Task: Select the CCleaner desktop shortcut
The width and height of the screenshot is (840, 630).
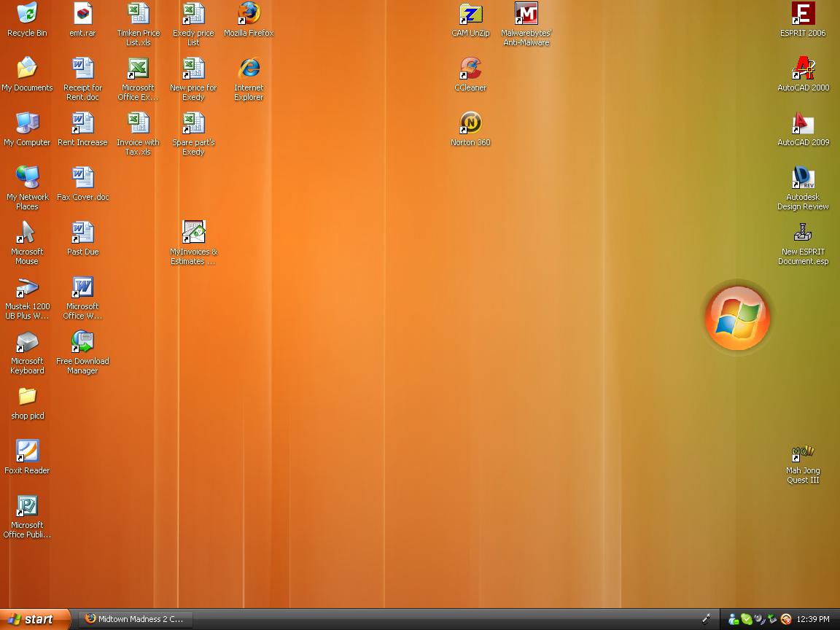Action: pyautogui.click(x=470, y=69)
